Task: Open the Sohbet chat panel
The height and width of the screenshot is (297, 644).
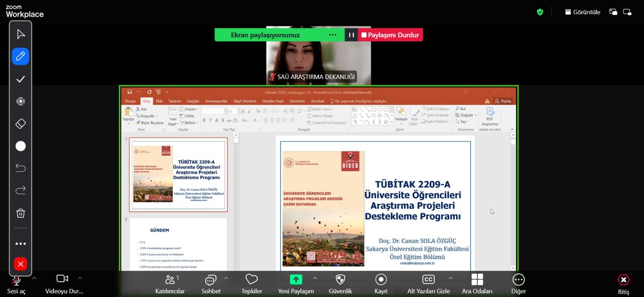Action: (x=211, y=283)
